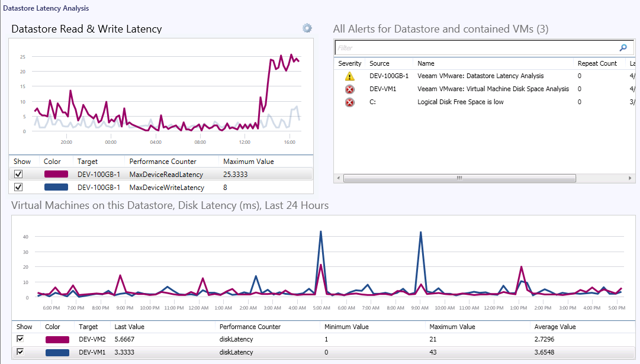Click the warning icon for DEV-100GB-1 alert
The image size is (640, 364).
click(x=349, y=76)
